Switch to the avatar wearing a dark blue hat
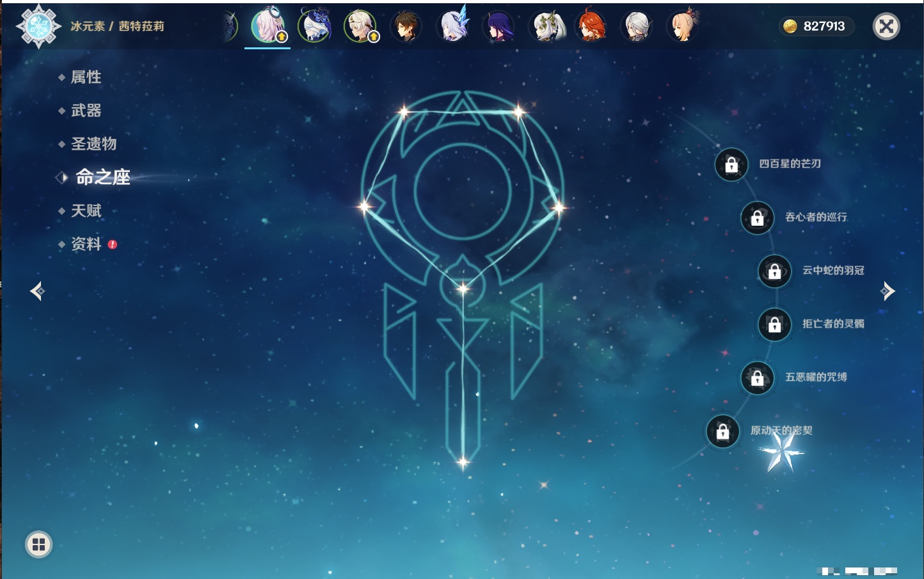 pyautogui.click(x=314, y=26)
